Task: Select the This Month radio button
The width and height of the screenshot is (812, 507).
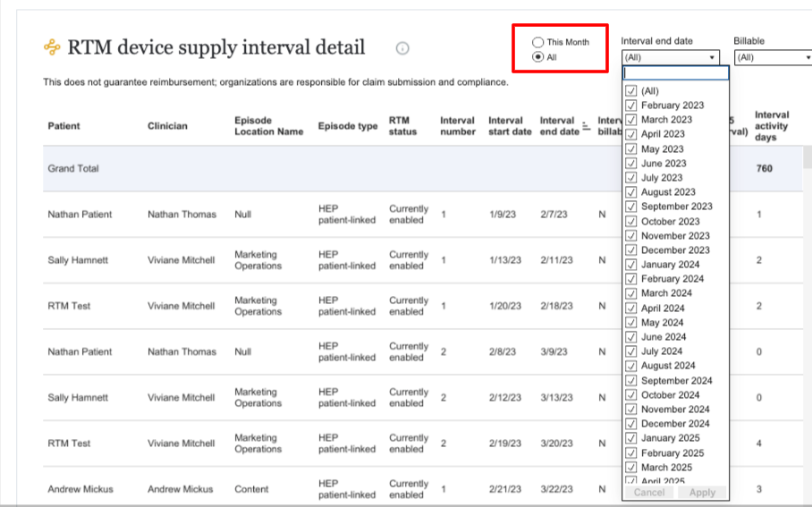Action: click(x=538, y=42)
